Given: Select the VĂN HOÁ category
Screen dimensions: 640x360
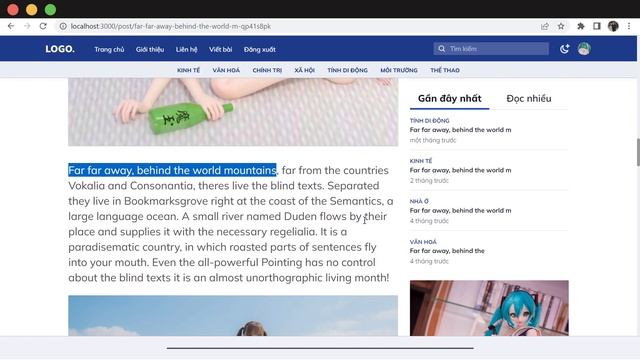Looking at the screenshot, I should point(226,70).
